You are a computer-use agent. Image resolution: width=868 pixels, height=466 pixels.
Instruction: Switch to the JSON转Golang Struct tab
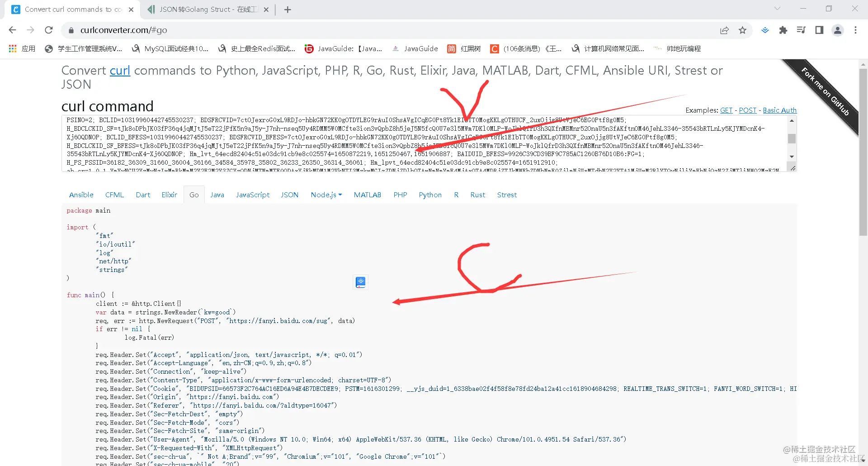coord(208,10)
